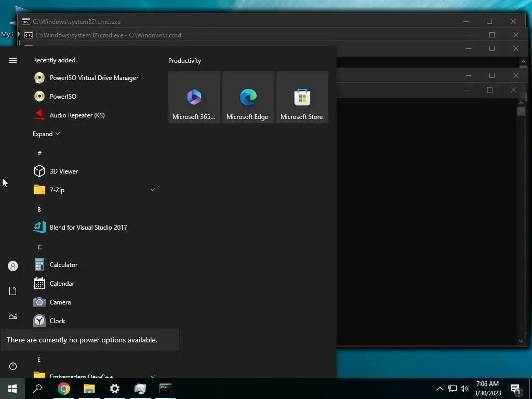Open the 7-Zip folder entry

tap(94, 190)
